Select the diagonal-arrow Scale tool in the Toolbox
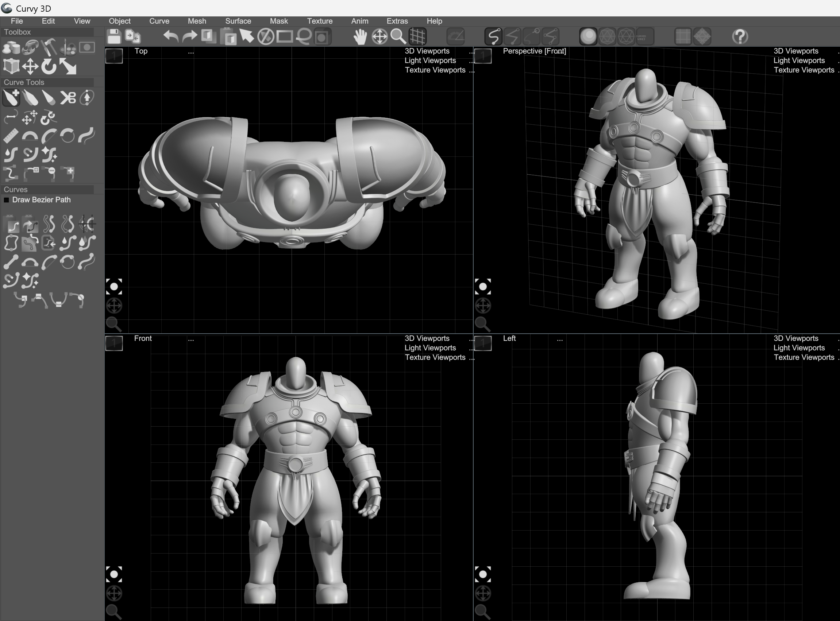 [x=68, y=67]
